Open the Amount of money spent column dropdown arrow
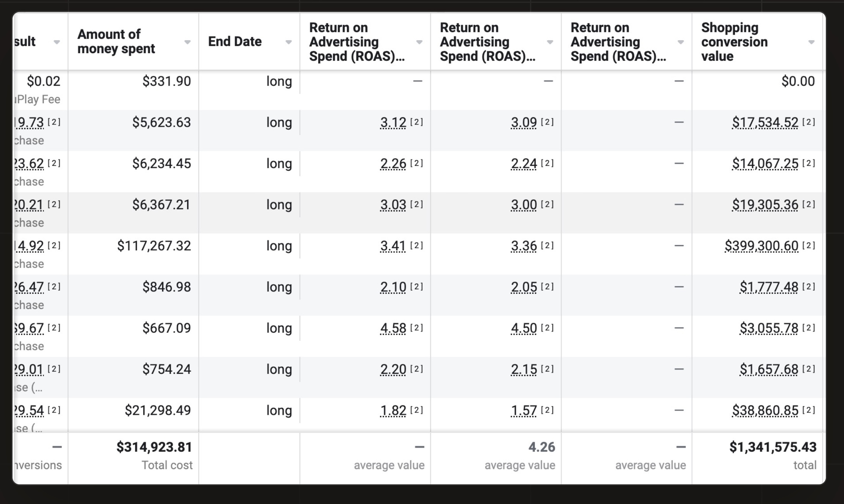Viewport: 844px width, 504px height. coord(187,42)
